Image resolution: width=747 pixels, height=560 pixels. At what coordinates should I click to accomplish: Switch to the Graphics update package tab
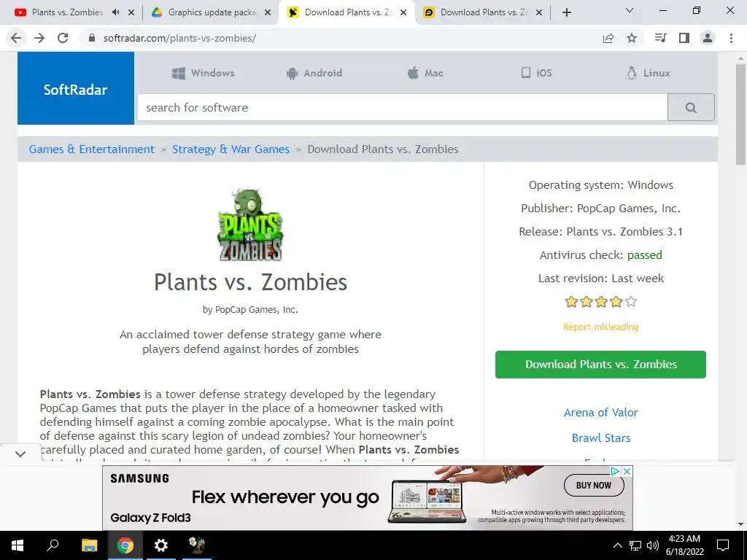(212, 12)
